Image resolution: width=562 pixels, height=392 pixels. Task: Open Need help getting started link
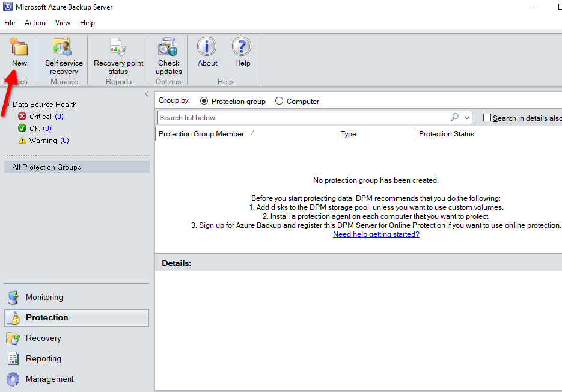point(376,234)
